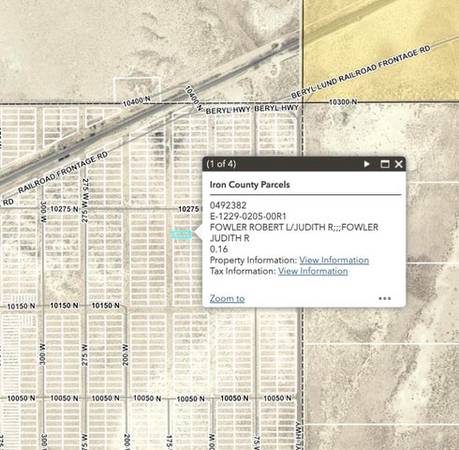459x450 pixels.
Task: Maximize the parcel info popup
Action: [x=385, y=164]
